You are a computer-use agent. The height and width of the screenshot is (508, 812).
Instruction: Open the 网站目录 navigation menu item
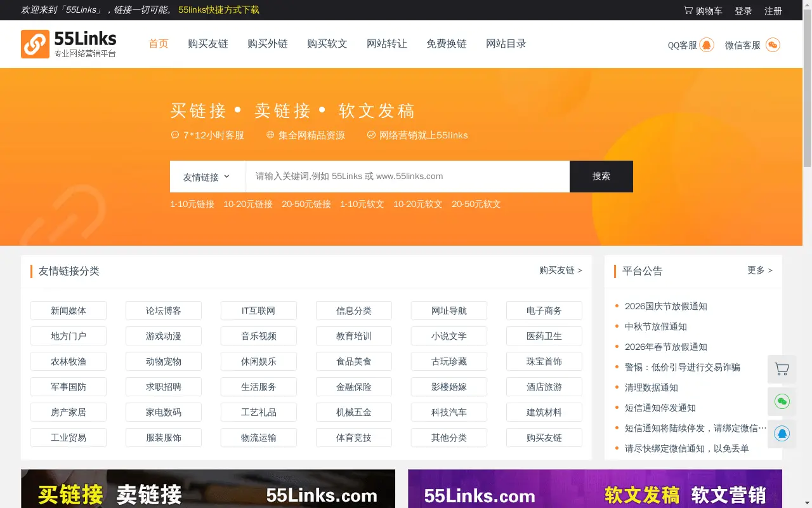pyautogui.click(x=506, y=44)
